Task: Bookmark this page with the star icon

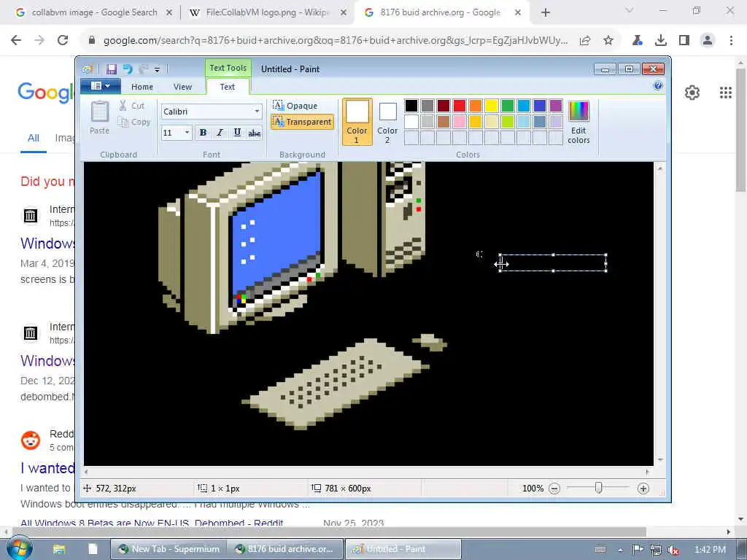Action: pyautogui.click(x=608, y=41)
